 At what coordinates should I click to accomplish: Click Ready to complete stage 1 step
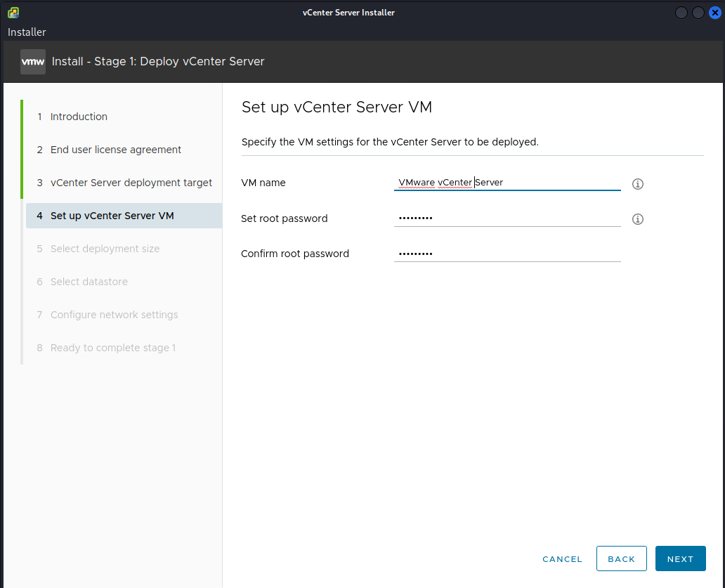[x=112, y=348]
